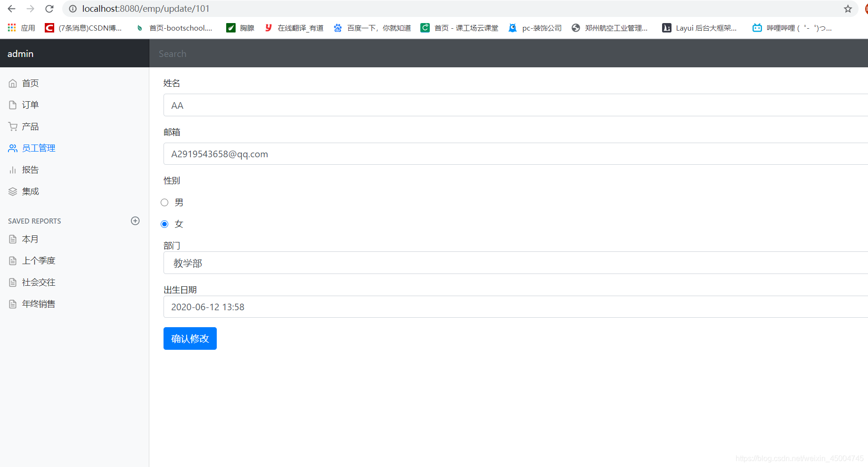This screenshot has width=868, height=467.
Task: Add a new saved report with plus icon
Action: coord(135,220)
